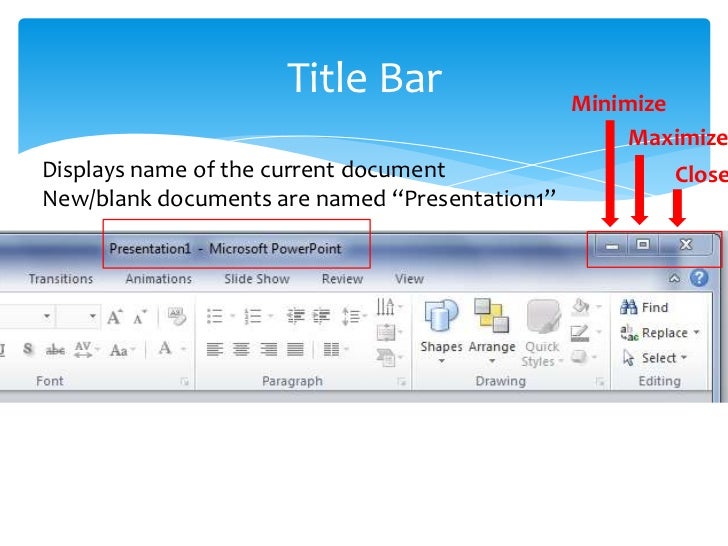The width and height of the screenshot is (728, 546).
Task: Open Quick Styles gallery
Action: [x=542, y=333]
